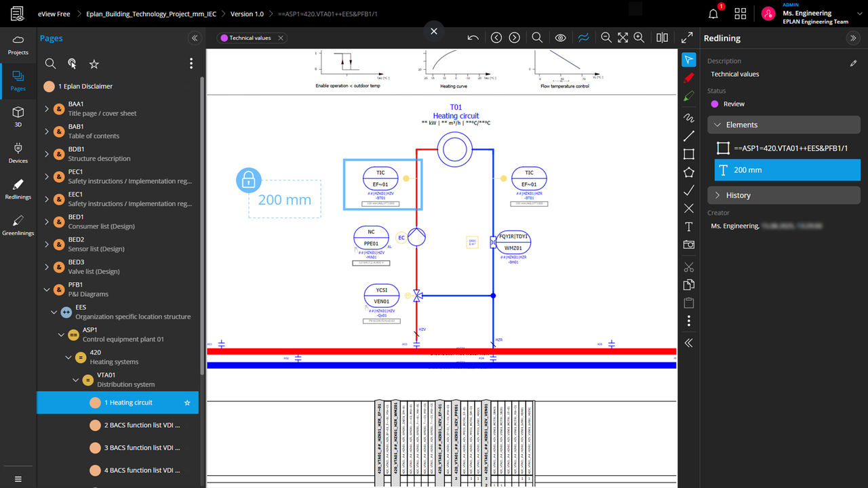868x488 pixels.
Task: Collapse the Elements section
Action: pos(718,125)
